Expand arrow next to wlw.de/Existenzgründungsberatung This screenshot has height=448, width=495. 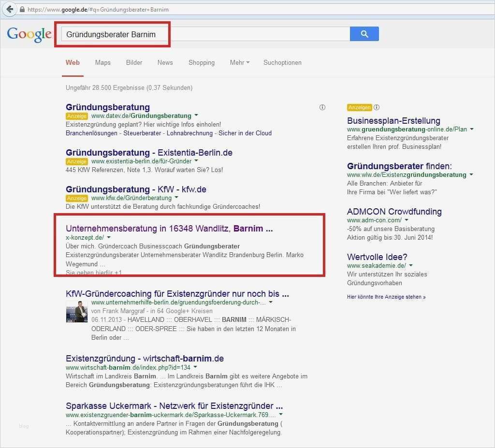pyautogui.click(x=471, y=174)
